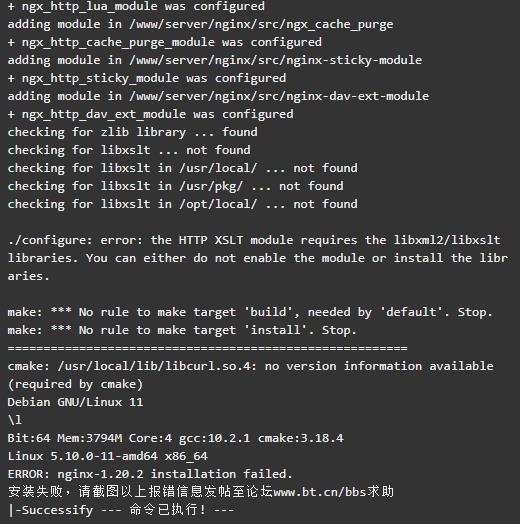
Task: Click the make 'install' target error line
Action: (182, 330)
